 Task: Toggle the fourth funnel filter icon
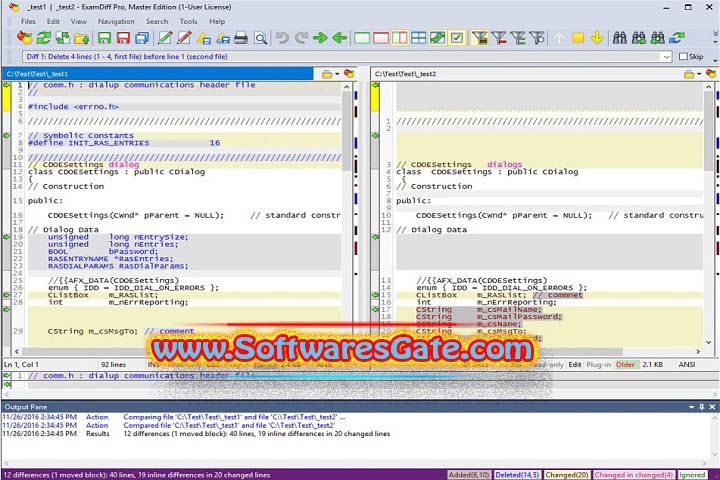[x=537, y=38]
